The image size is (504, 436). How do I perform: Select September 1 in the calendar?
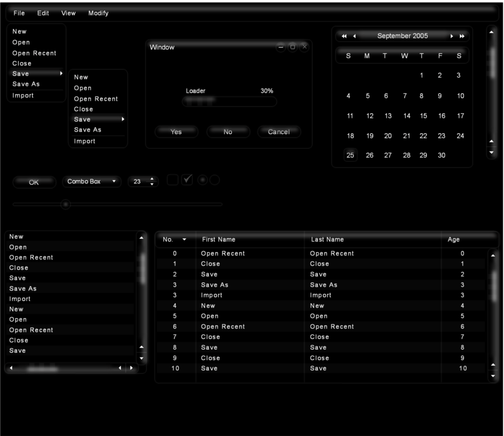(421, 75)
